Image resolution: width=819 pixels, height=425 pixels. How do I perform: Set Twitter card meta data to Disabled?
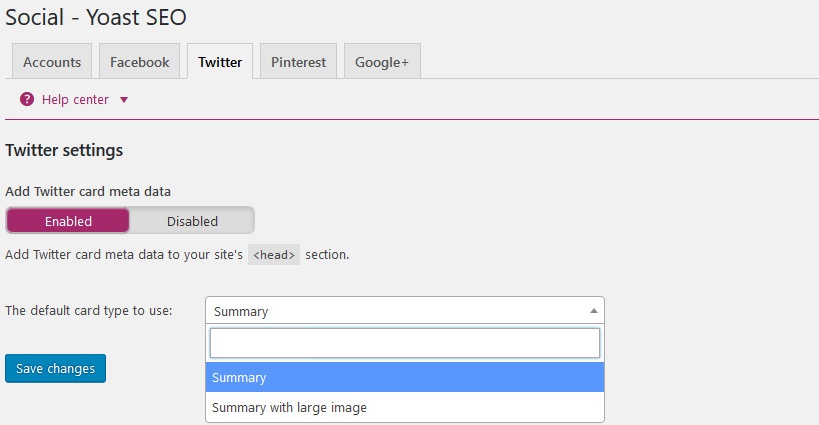tap(192, 221)
